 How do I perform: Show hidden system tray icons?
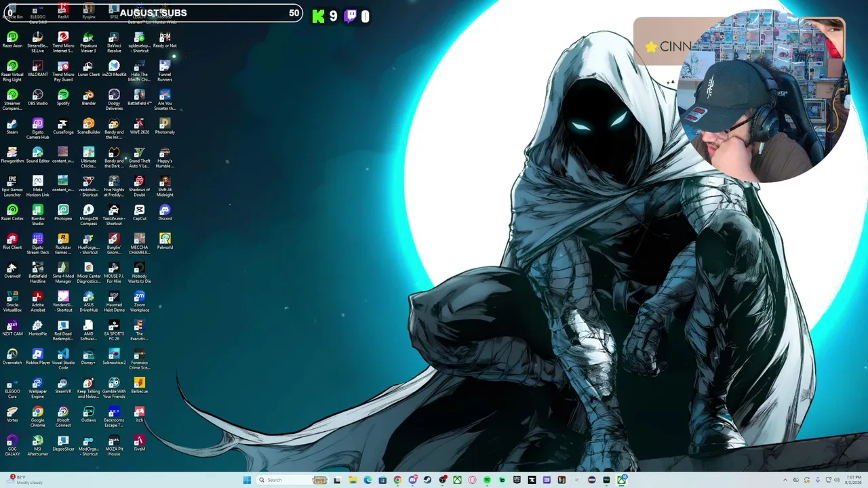pyautogui.click(x=785, y=480)
